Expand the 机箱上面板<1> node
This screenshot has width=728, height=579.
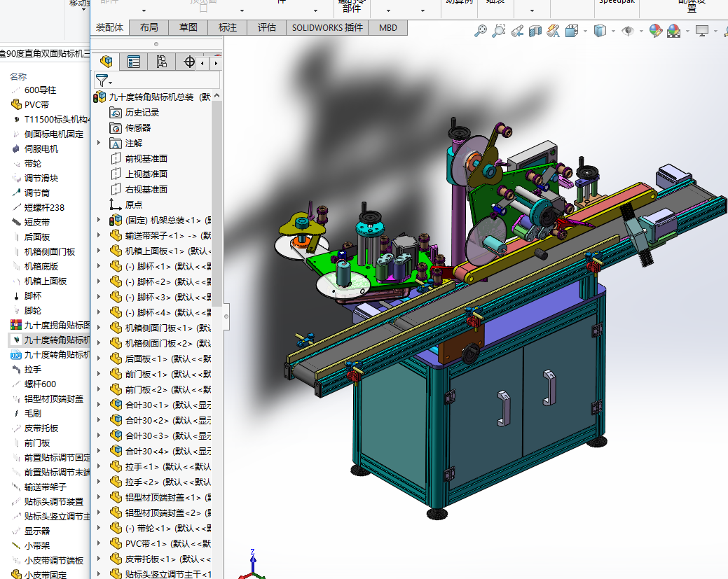point(98,251)
